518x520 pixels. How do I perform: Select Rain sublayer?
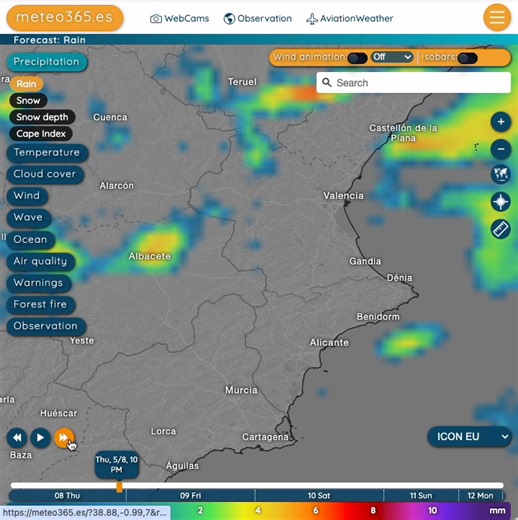point(26,84)
